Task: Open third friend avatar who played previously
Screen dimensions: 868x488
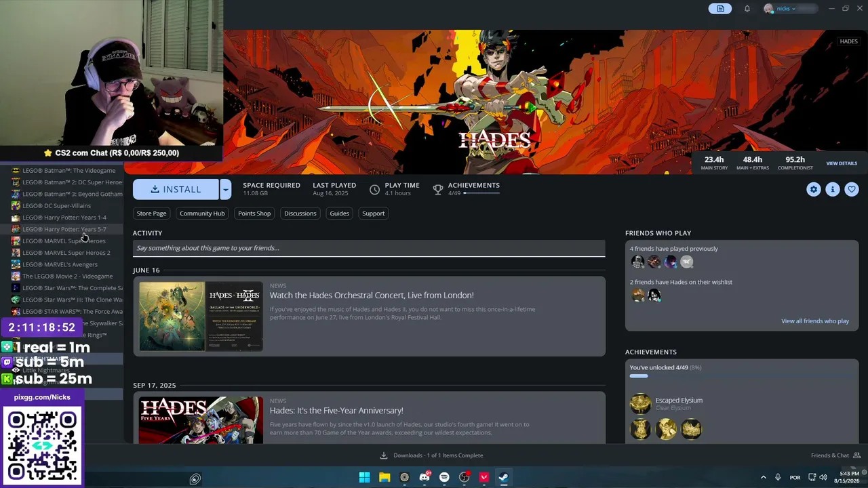Action: [x=670, y=262]
